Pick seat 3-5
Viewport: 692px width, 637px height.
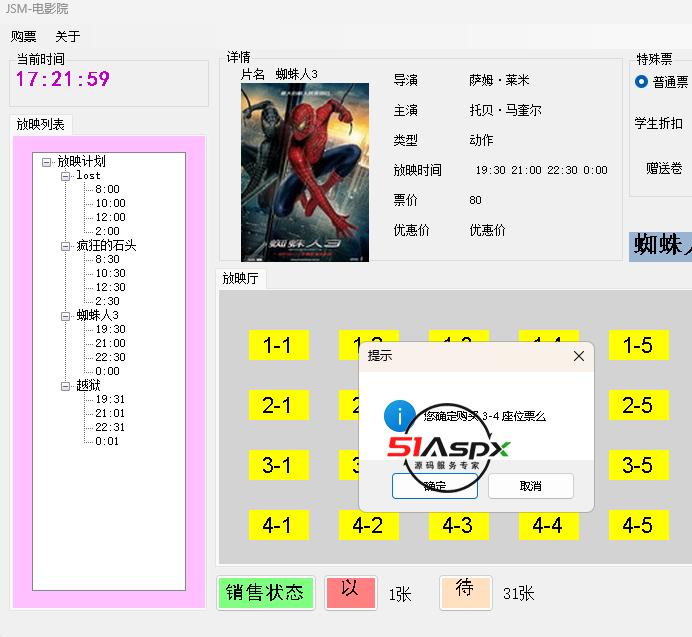click(x=639, y=465)
